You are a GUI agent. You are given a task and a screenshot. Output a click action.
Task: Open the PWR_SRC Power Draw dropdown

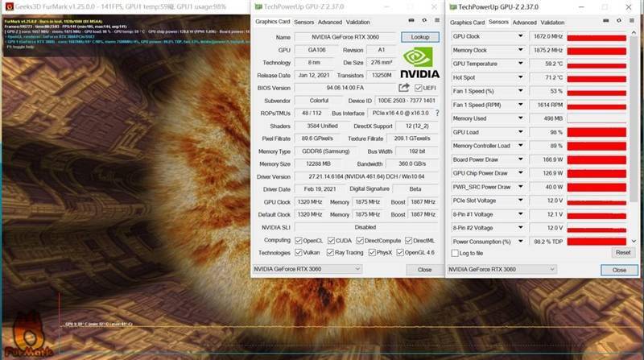pos(520,187)
